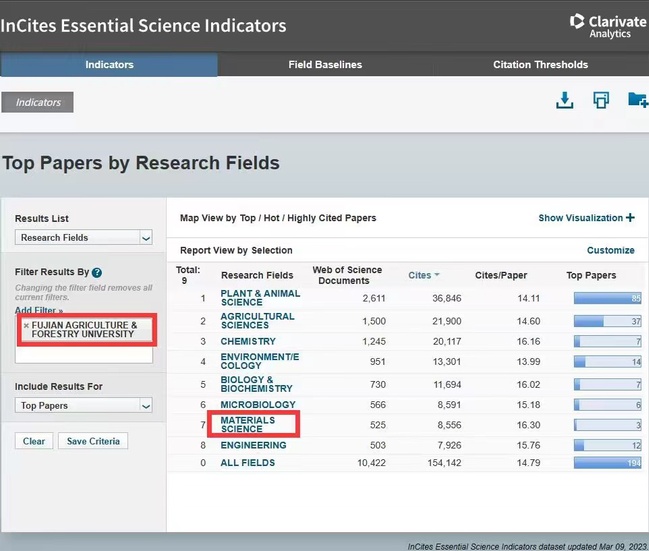Remove the Fujian Agriculture & Forestry University filter
This screenshot has height=551, width=649.
[x=26, y=325]
